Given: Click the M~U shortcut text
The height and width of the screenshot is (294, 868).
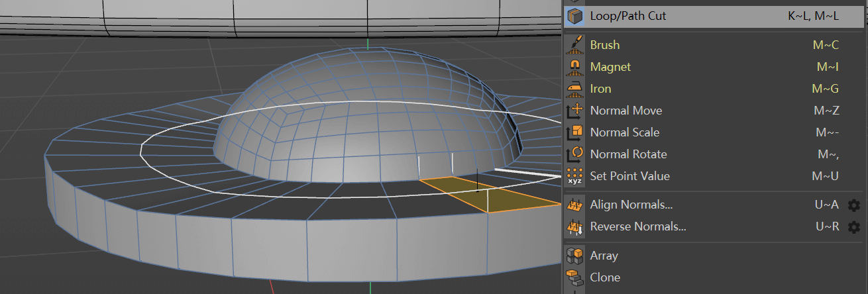Looking at the screenshot, I should pyautogui.click(x=826, y=176).
